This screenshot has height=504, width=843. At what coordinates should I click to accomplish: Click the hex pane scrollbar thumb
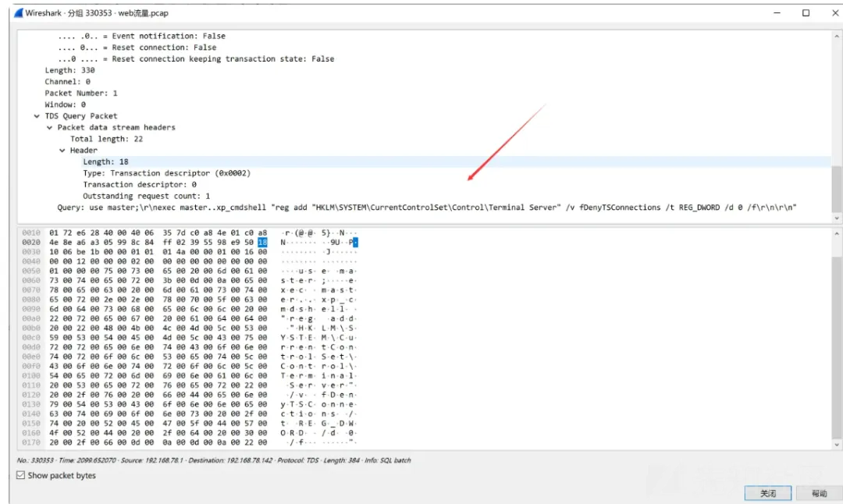click(x=837, y=348)
